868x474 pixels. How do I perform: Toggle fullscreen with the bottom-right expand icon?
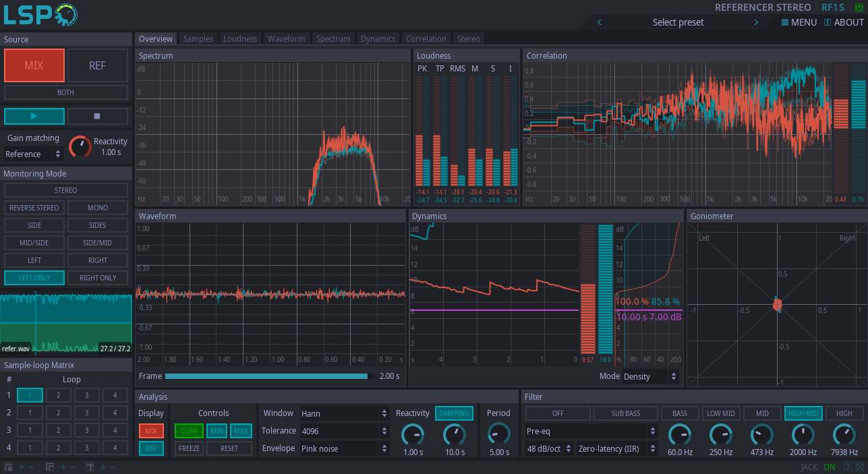coord(860,467)
